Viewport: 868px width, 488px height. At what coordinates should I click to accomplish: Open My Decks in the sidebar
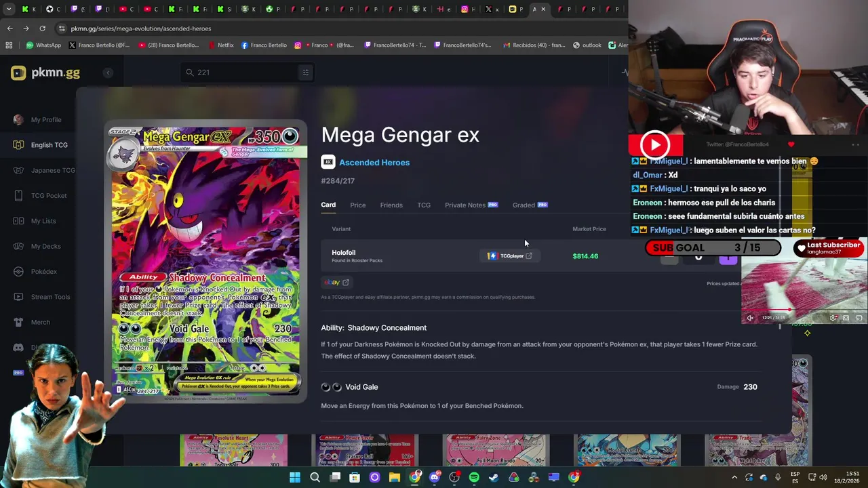[x=37, y=246]
